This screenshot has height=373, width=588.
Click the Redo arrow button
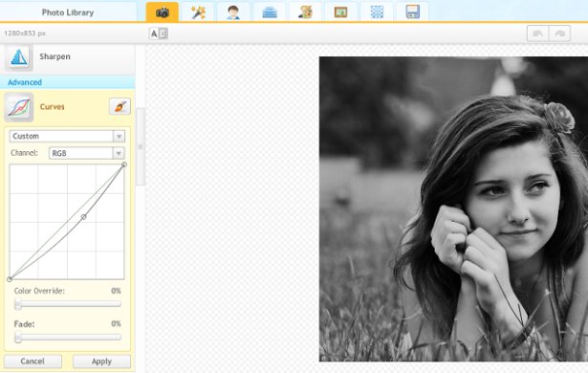(x=560, y=33)
